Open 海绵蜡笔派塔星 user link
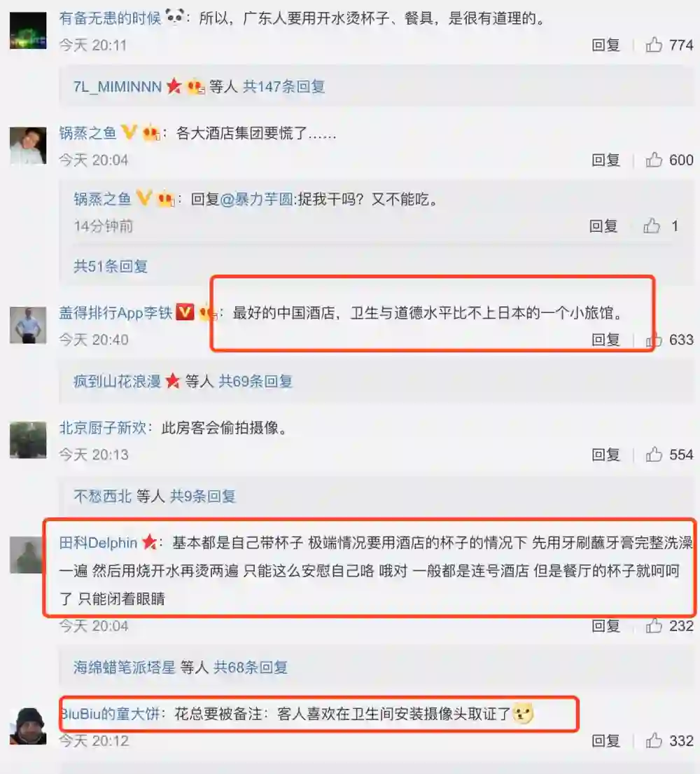The height and width of the screenshot is (774, 700). coord(125,668)
